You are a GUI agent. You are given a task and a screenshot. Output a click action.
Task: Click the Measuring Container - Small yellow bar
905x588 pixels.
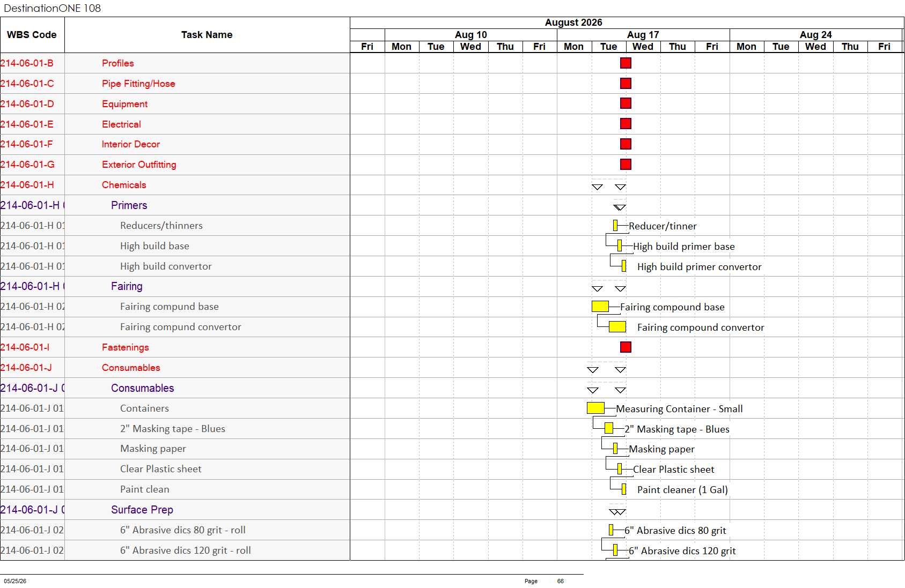[595, 408]
